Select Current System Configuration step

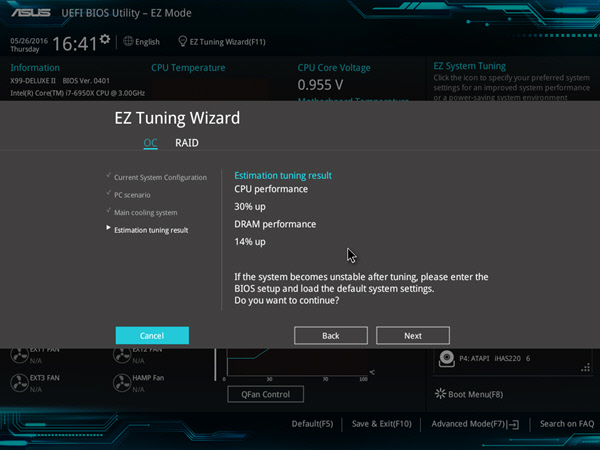tap(160, 178)
